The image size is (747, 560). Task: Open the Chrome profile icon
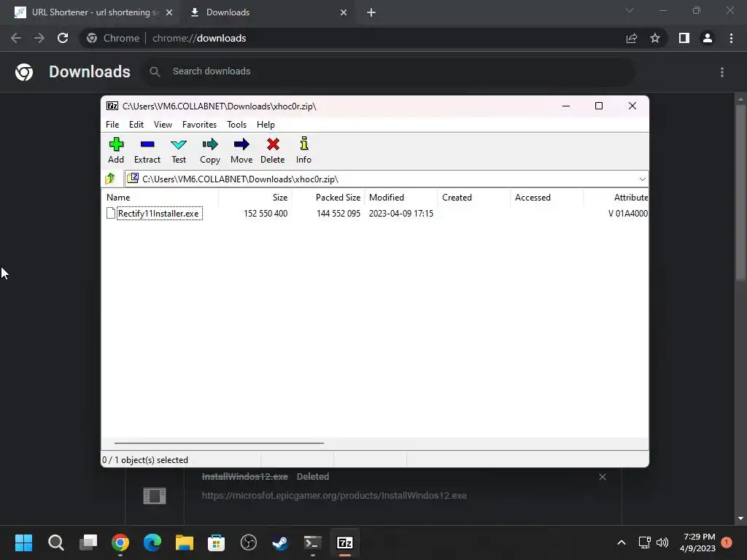[x=708, y=38]
